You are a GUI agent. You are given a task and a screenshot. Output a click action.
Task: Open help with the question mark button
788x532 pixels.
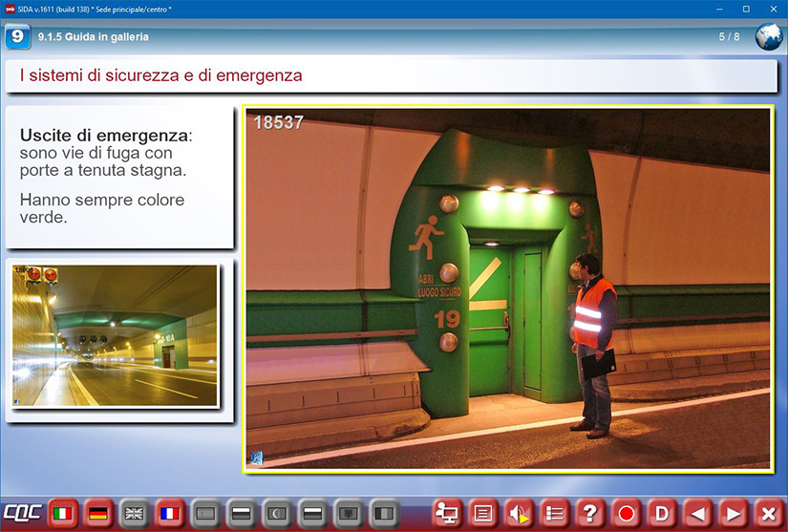590,513
